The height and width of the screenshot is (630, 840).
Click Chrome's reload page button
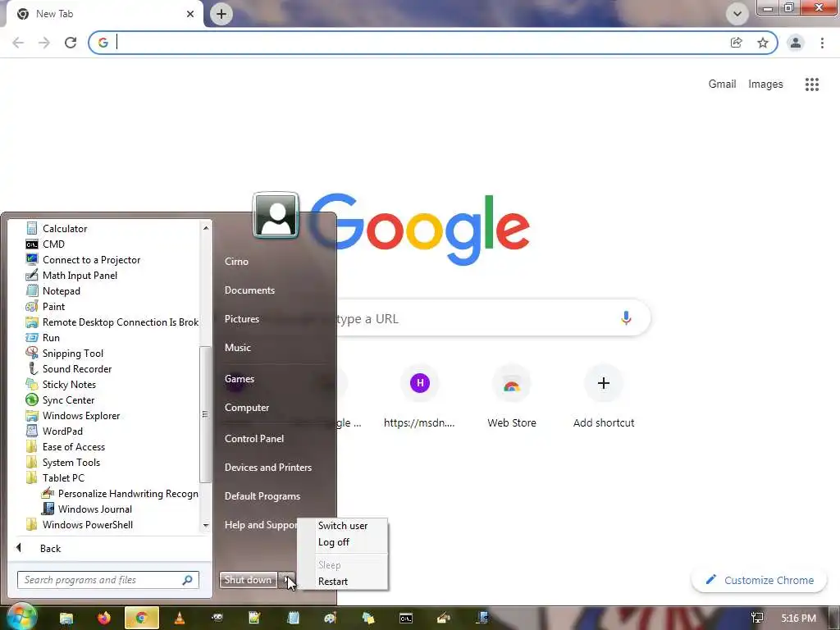[71, 43]
